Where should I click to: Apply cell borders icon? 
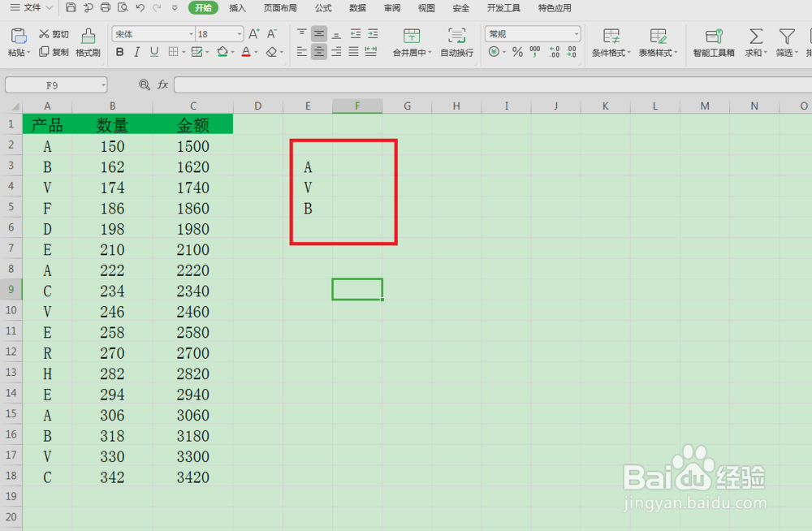click(x=173, y=52)
